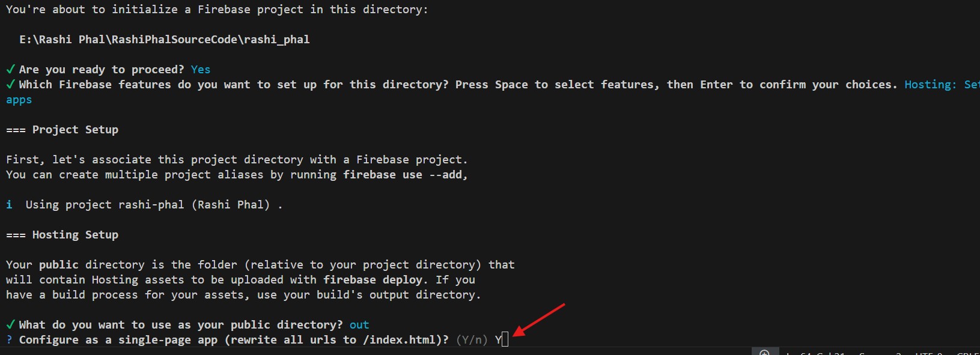
Task: Click the blue 'Hosting:' selection text
Action: [x=930, y=84]
